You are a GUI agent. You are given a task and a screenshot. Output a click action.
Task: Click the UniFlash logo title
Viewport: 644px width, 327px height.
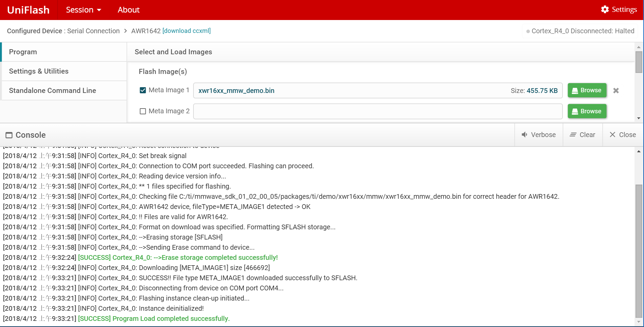tap(29, 10)
